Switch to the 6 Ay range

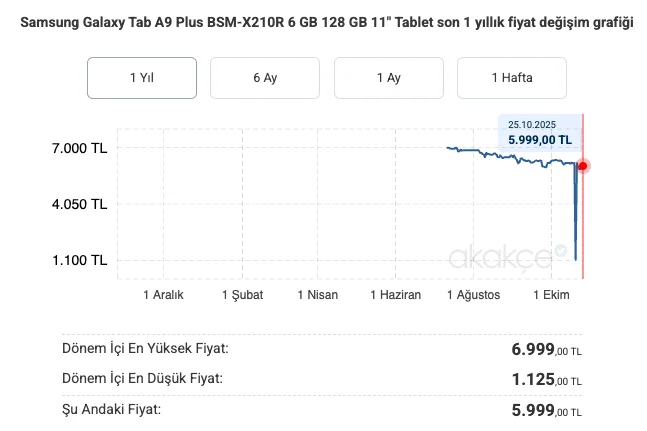pos(265,78)
